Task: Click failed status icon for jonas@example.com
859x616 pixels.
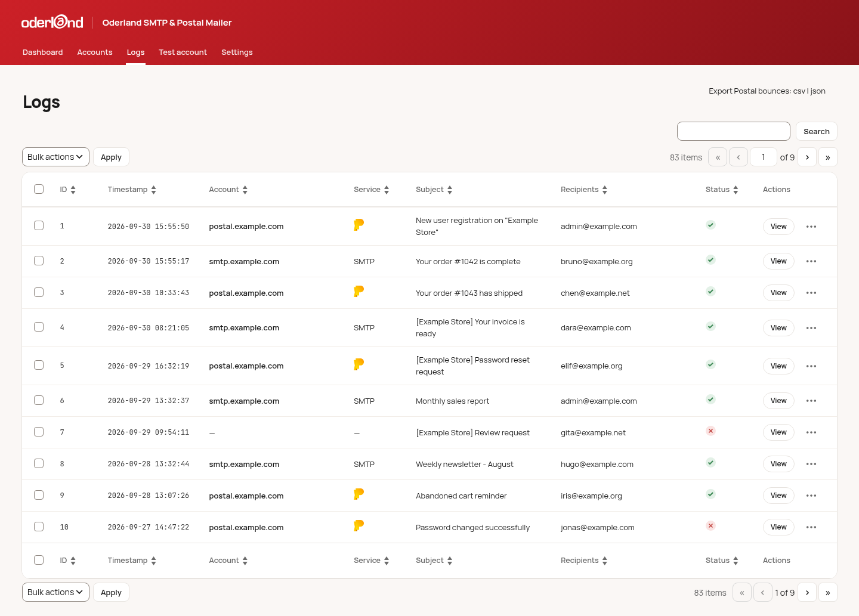Action: (x=710, y=526)
